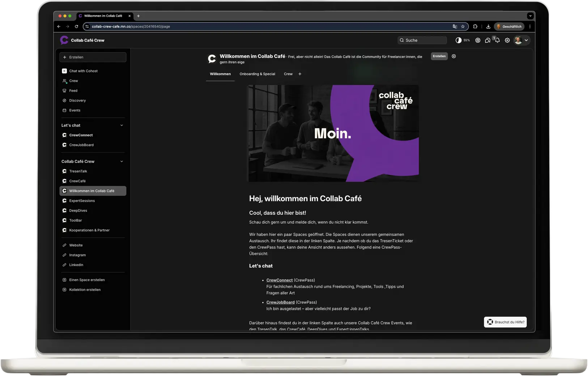Click the browser download icon
Image resolution: width=588 pixels, height=376 pixels.
pos(488,26)
